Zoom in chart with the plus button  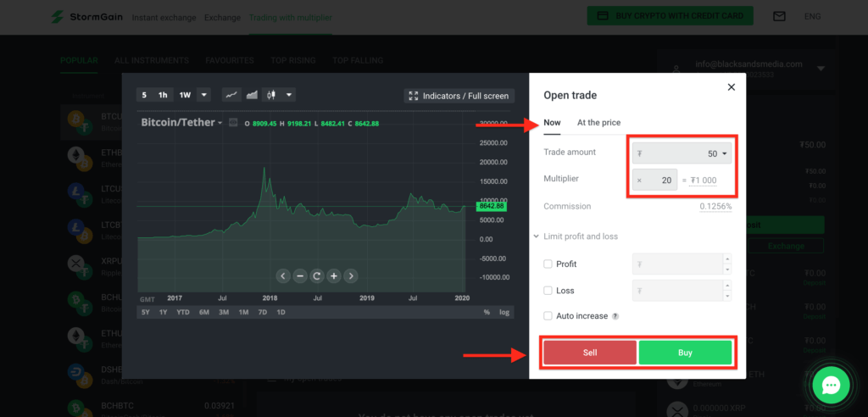(334, 275)
